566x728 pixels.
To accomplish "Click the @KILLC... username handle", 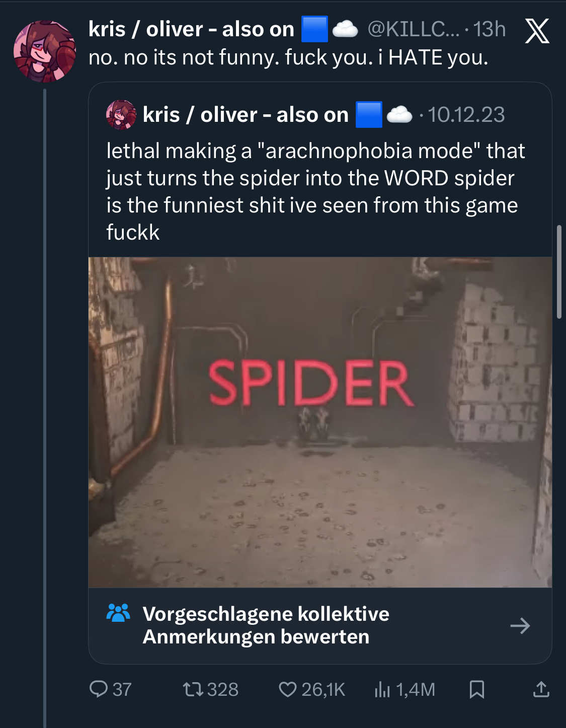I will (413, 29).
